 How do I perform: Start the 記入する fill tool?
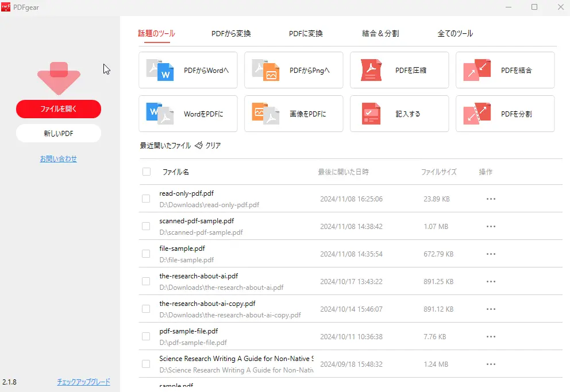click(399, 114)
